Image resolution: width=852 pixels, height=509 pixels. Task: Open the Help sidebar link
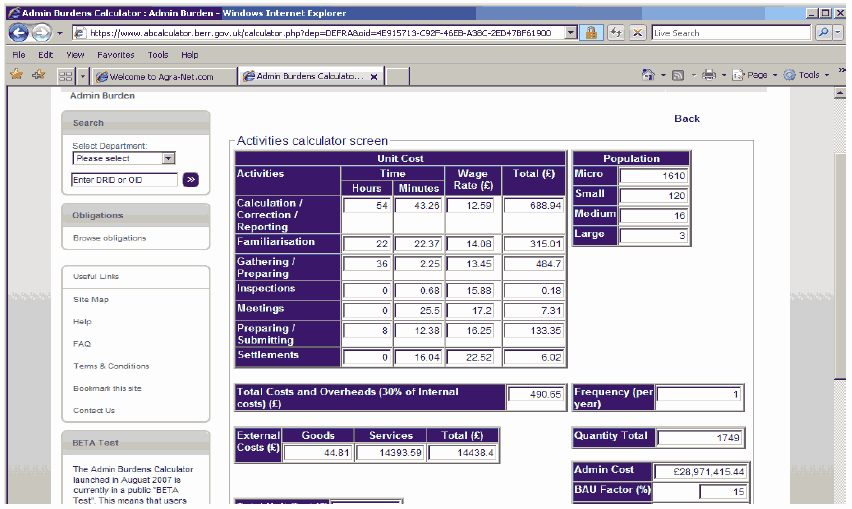[x=82, y=322]
